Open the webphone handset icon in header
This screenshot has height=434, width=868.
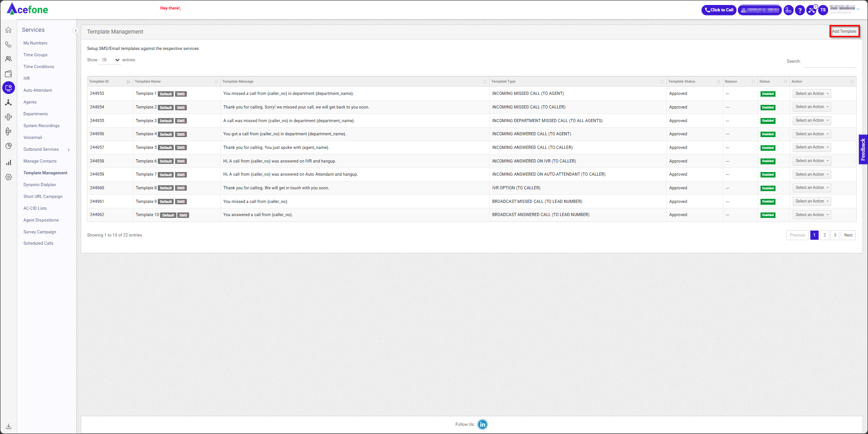coord(789,10)
